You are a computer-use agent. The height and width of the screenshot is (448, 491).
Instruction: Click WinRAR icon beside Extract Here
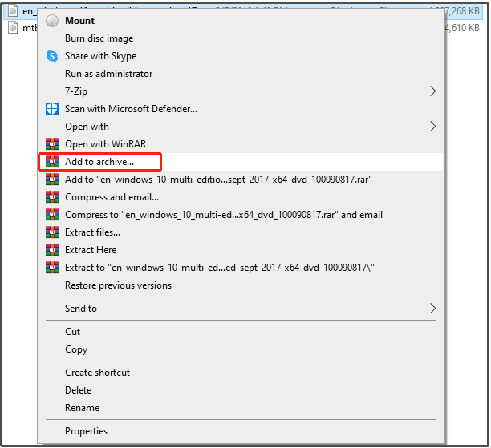point(52,250)
